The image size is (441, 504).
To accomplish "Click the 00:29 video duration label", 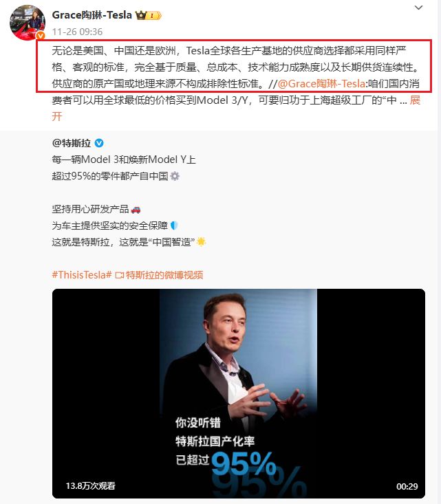I will pyautogui.click(x=407, y=486).
